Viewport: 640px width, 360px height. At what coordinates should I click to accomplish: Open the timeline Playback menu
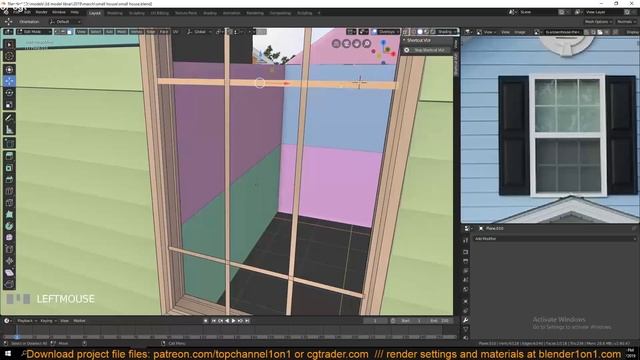27,321
